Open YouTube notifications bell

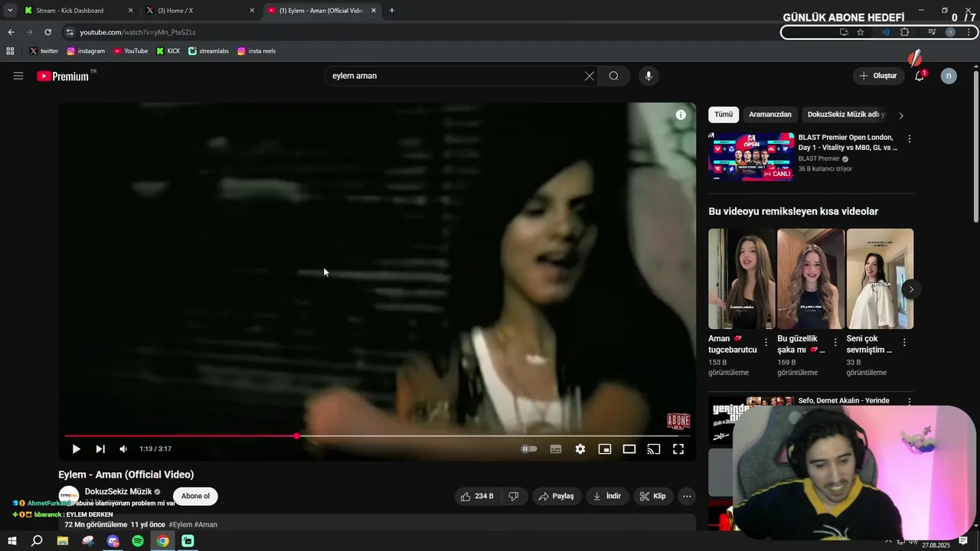(920, 76)
